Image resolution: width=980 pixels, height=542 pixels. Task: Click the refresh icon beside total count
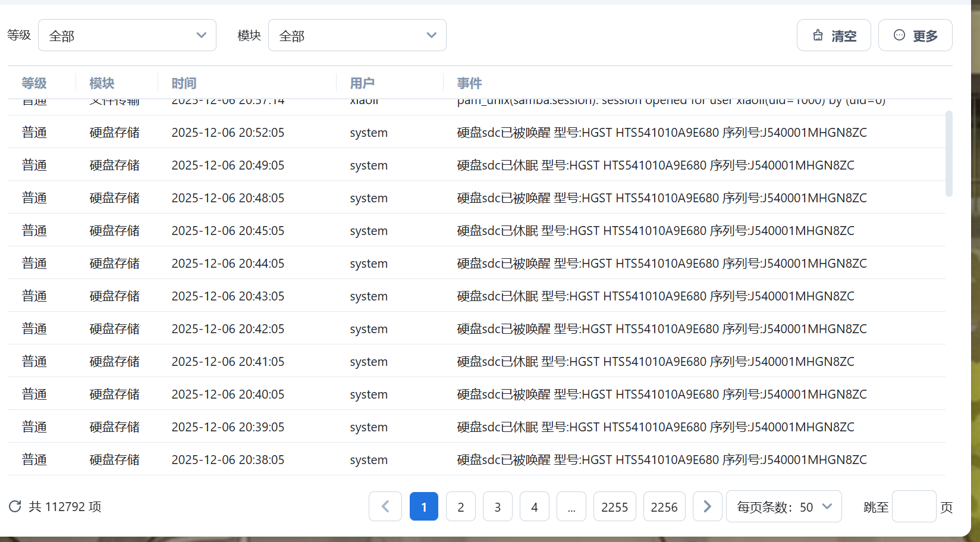[x=15, y=506]
